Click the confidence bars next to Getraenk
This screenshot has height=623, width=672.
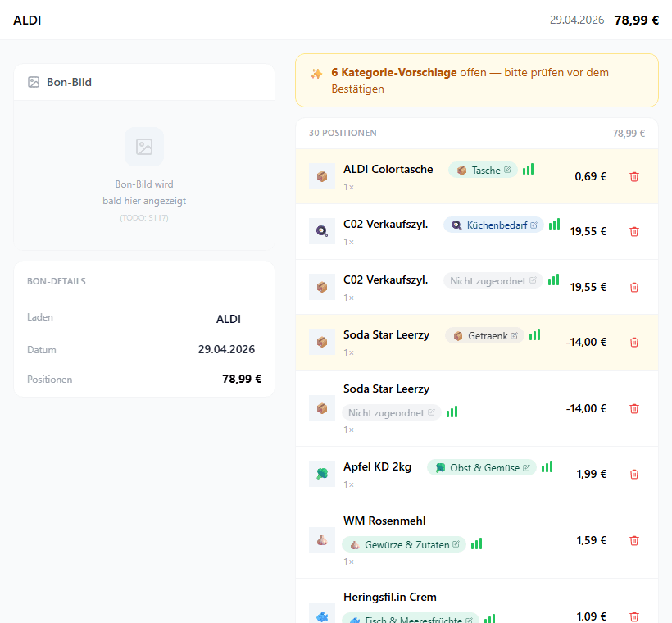534,334
